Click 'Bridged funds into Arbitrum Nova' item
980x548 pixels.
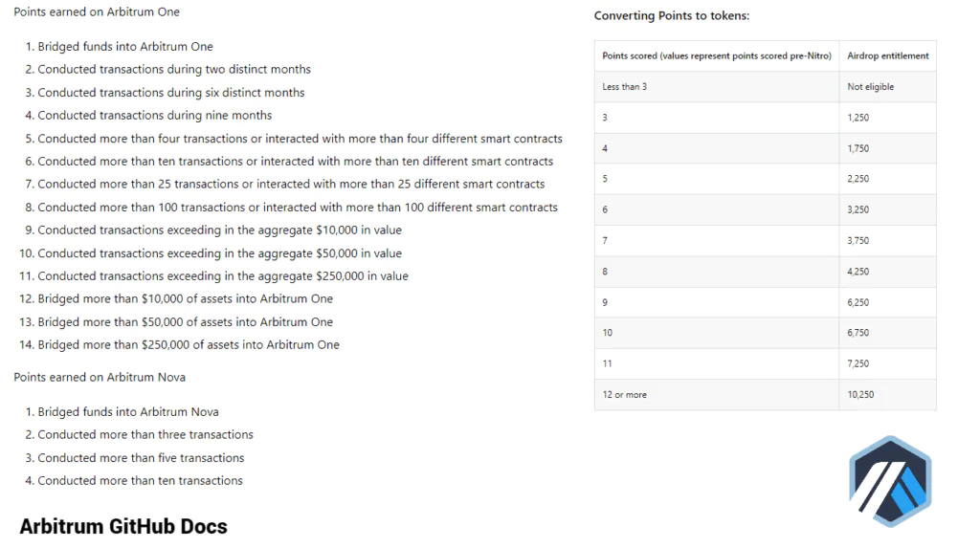click(128, 412)
